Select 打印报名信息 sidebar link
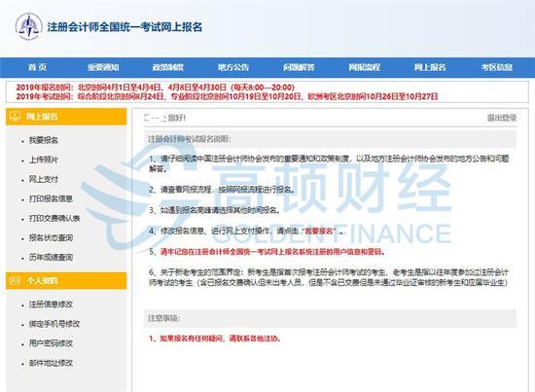The height and width of the screenshot is (392, 535). tap(51, 198)
